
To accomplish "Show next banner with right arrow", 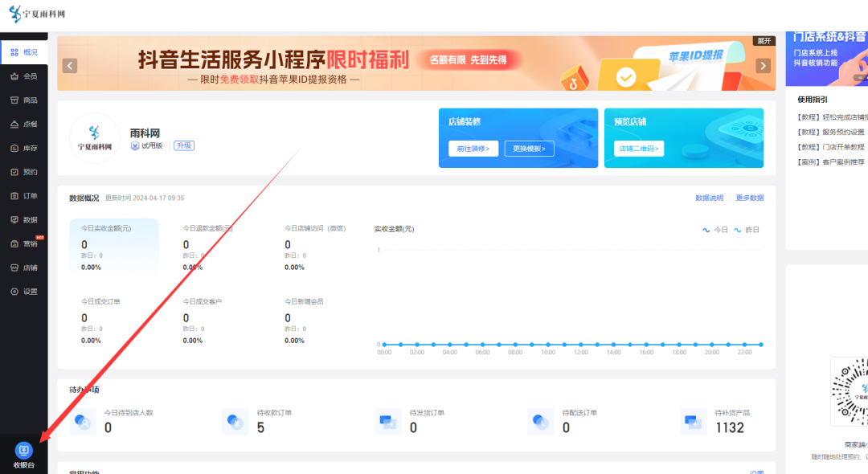I will click(x=764, y=66).
